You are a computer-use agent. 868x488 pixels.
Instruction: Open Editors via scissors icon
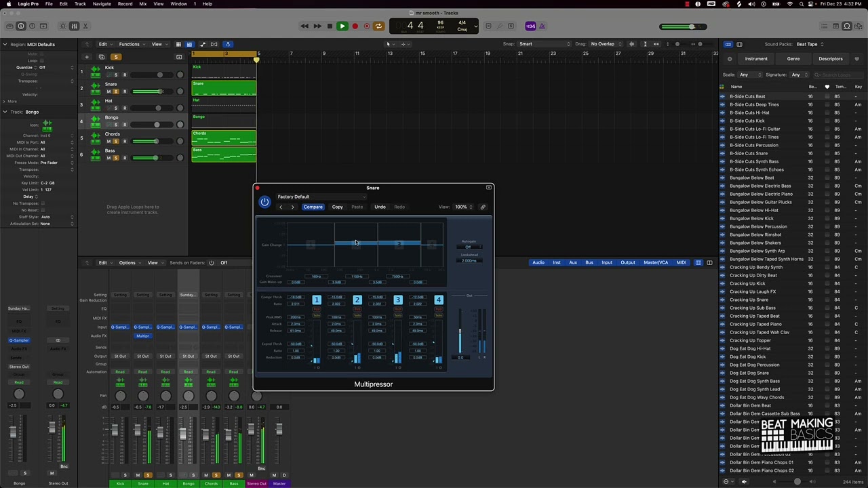86,26
